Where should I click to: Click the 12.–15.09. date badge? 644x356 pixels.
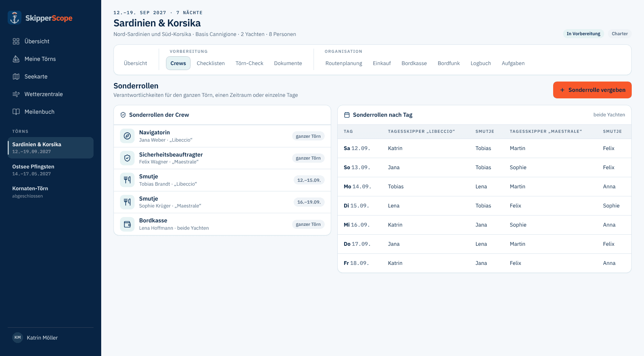tap(309, 180)
